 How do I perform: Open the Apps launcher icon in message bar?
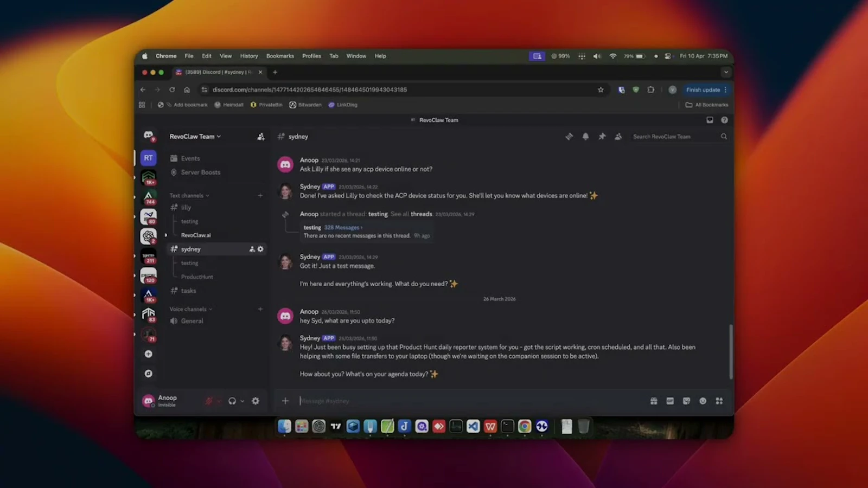point(719,401)
